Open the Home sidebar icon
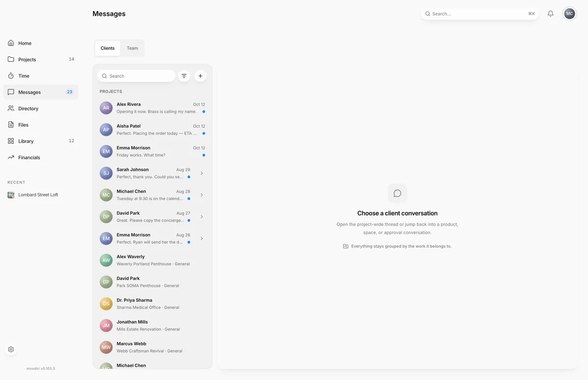This screenshot has width=588, height=380. pos(11,43)
